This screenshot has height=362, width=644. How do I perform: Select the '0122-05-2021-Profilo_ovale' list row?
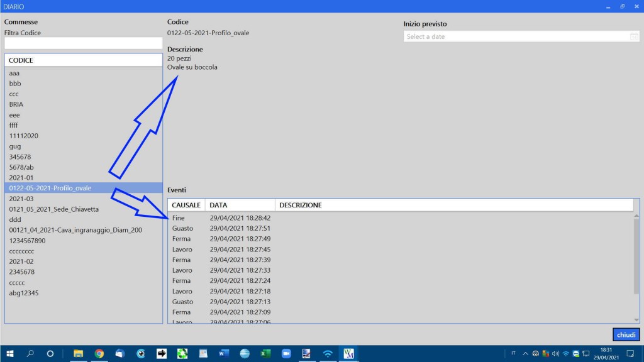pos(84,188)
